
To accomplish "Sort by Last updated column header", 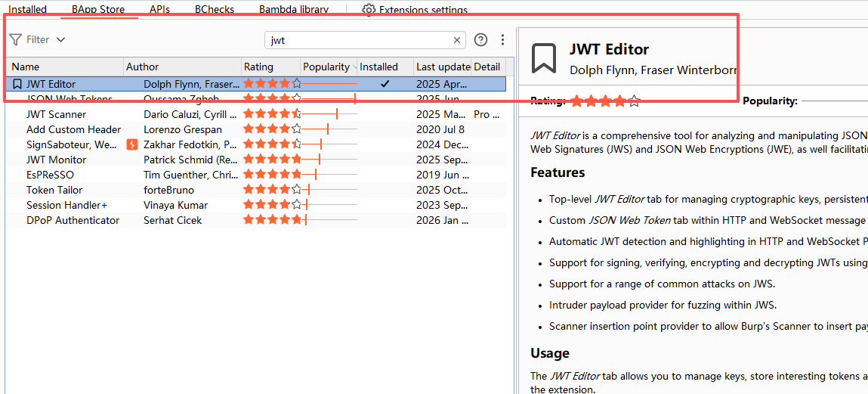I will coord(443,67).
